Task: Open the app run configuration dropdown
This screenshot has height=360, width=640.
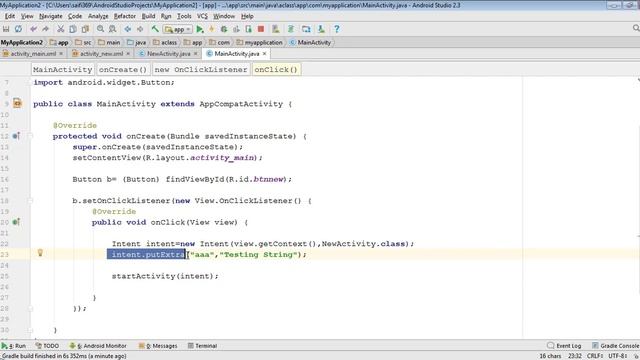Action: [178, 29]
